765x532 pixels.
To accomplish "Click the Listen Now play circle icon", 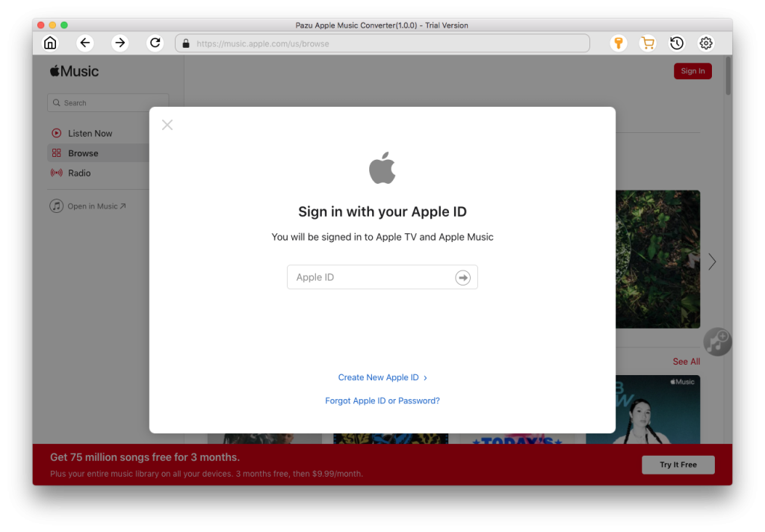I will [57, 133].
